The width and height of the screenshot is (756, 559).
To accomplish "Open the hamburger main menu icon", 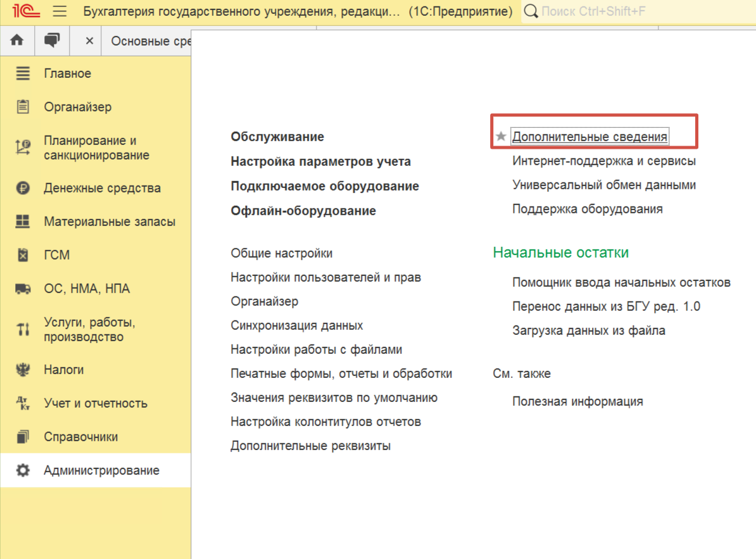I will pos(60,11).
